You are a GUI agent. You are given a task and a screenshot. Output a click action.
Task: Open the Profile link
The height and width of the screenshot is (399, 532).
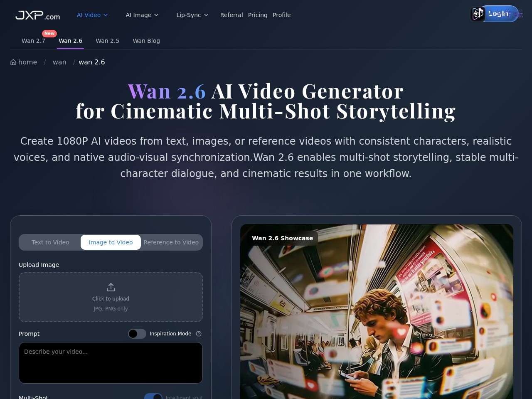[x=281, y=15]
